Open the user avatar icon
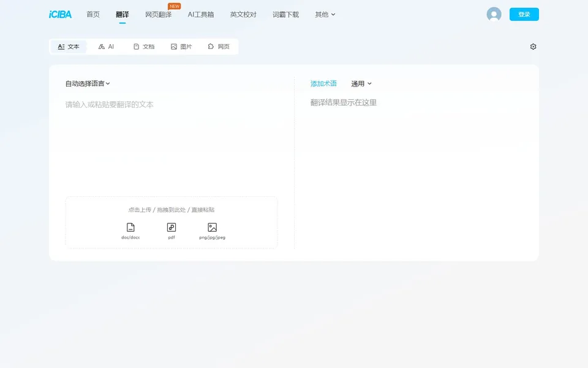Screen dimensions: 588x368 [x=494, y=14]
